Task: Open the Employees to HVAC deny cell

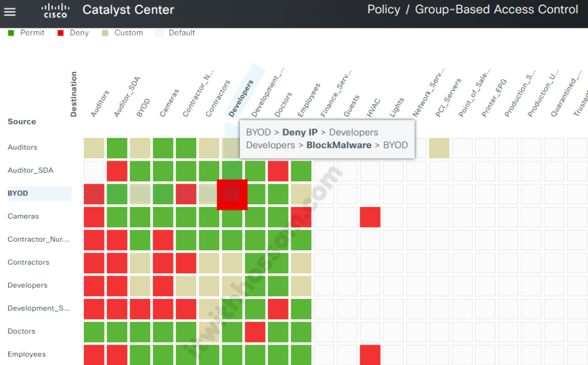Action: click(x=370, y=355)
